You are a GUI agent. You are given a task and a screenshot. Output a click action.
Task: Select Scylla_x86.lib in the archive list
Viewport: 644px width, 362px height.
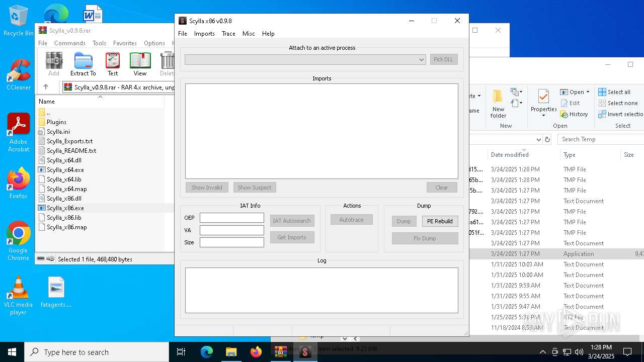pyautogui.click(x=64, y=218)
